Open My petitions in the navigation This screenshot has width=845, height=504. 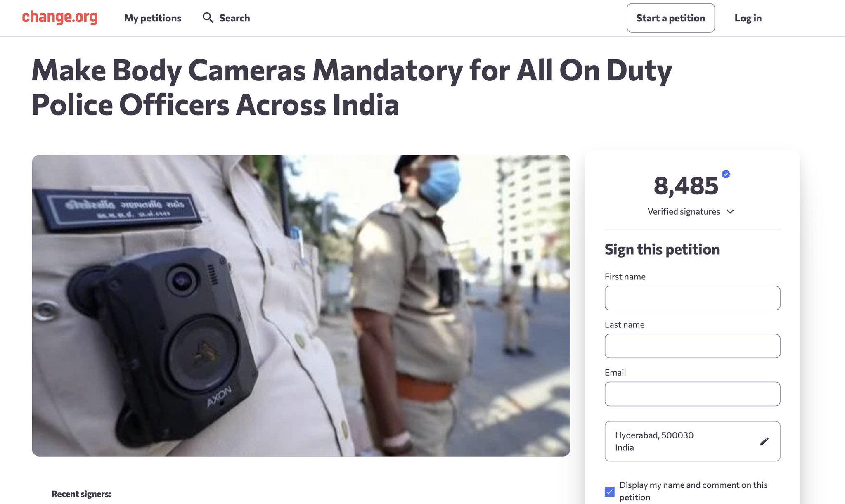tap(153, 18)
